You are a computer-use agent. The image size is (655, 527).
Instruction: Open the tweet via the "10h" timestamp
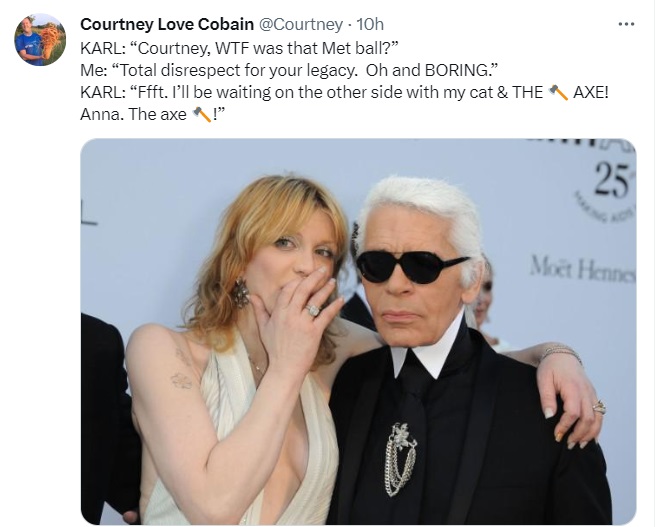(x=370, y=24)
